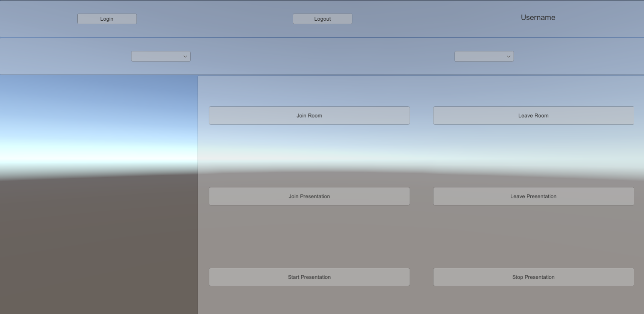Screen dimensions: 644x314
Task: Open the left empty dropdown
Action: pyautogui.click(x=158, y=56)
